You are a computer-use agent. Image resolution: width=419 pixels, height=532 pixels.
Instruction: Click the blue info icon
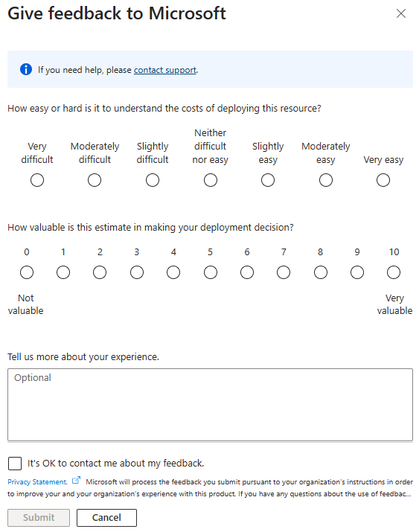pos(26,69)
